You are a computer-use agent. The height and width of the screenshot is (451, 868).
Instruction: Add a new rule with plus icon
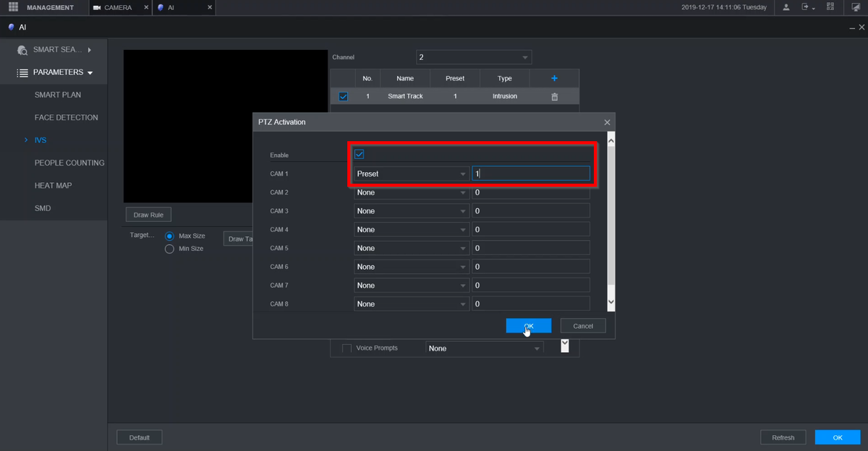(x=554, y=78)
